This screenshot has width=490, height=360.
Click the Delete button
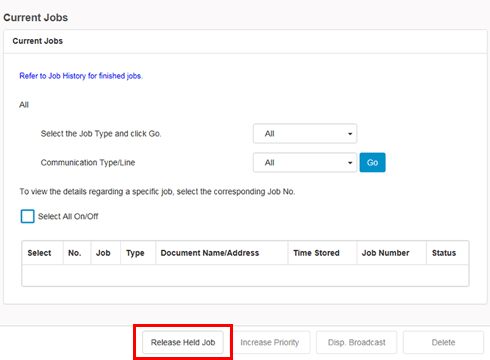pyautogui.click(x=443, y=342)
